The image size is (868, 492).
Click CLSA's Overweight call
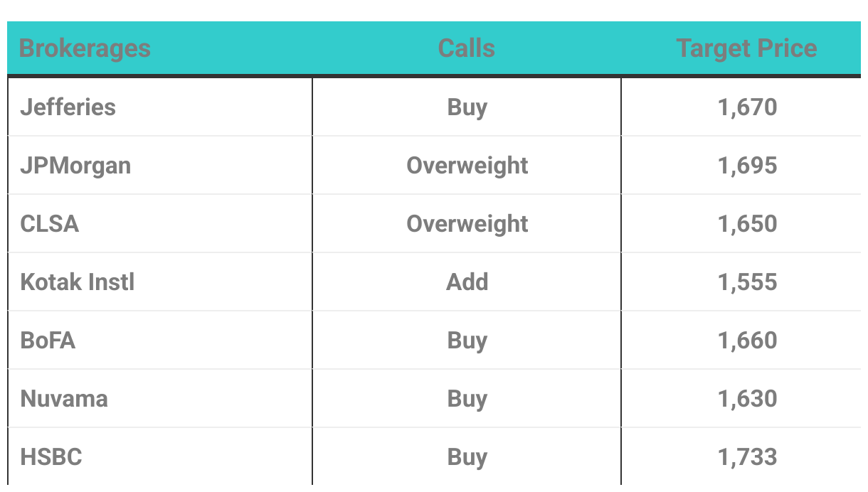[467, 224]
